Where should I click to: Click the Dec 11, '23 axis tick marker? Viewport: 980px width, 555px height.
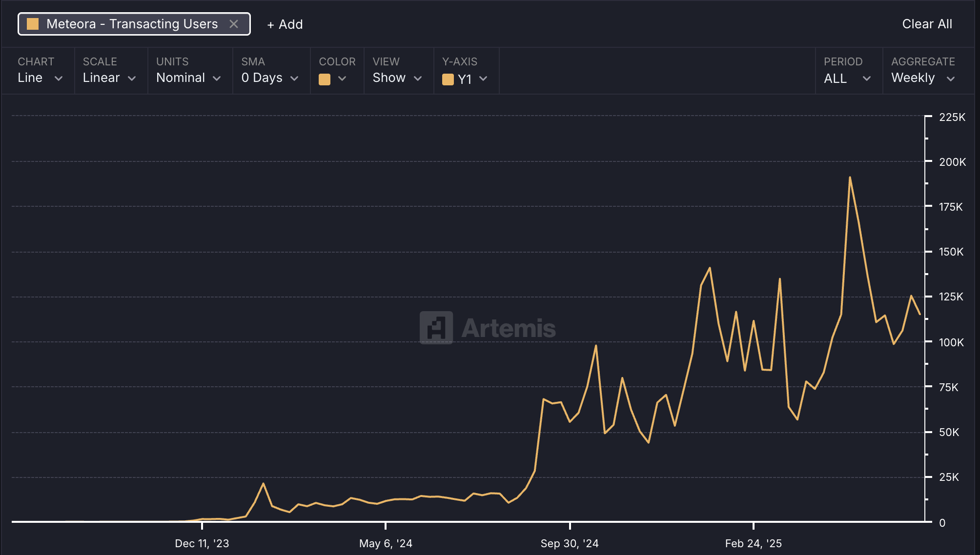[202, 526]
